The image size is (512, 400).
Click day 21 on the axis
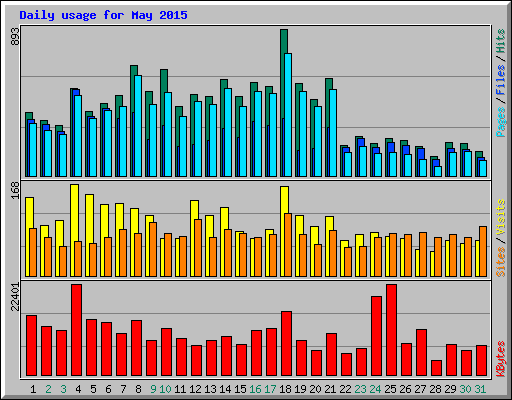click(x=330, y=389)
